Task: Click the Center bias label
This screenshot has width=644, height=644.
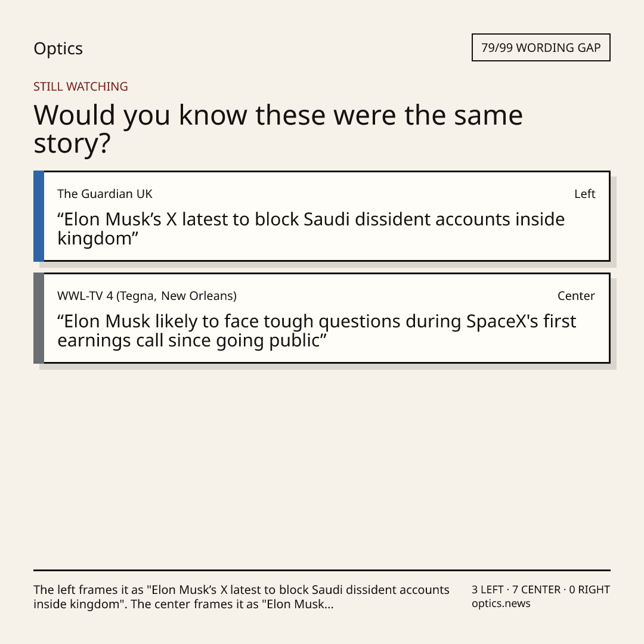Action: 576,296
